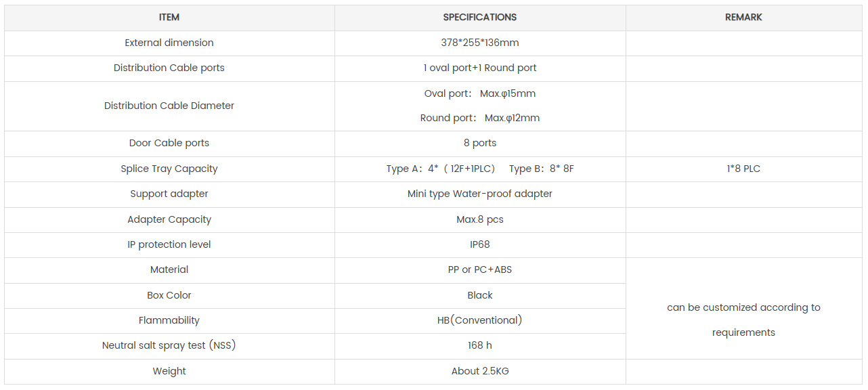
Task: Select the Door Cable ports label
Action: coord(169,143)
